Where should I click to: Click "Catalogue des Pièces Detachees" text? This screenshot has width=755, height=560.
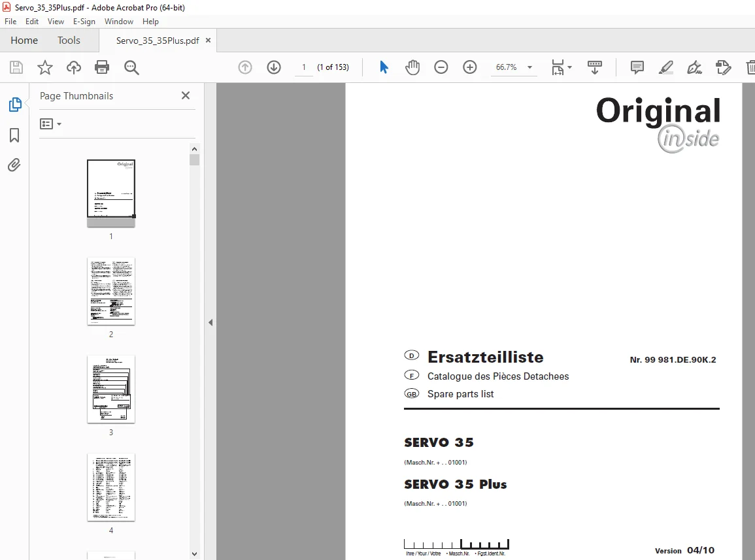498,376
